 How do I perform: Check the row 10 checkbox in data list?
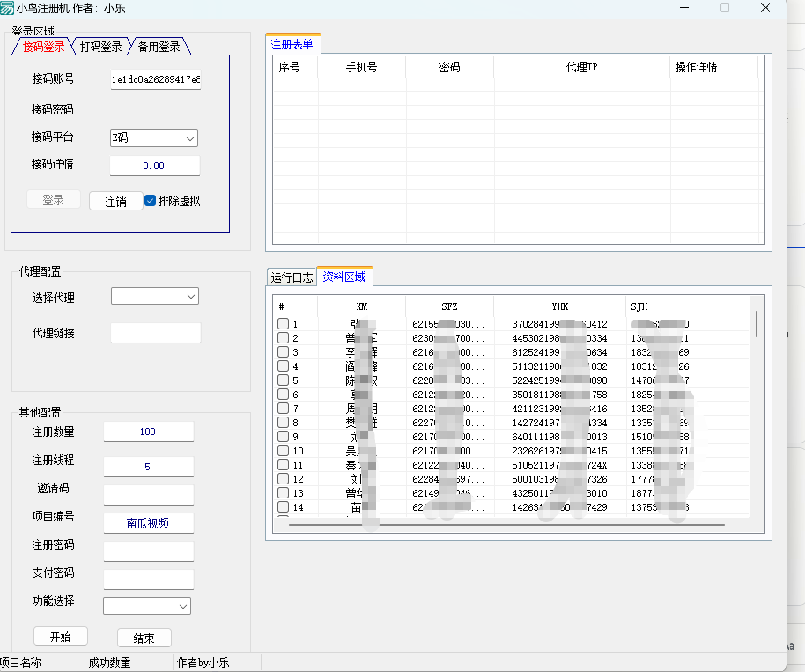pyautogui.click(x=283, y=451)
